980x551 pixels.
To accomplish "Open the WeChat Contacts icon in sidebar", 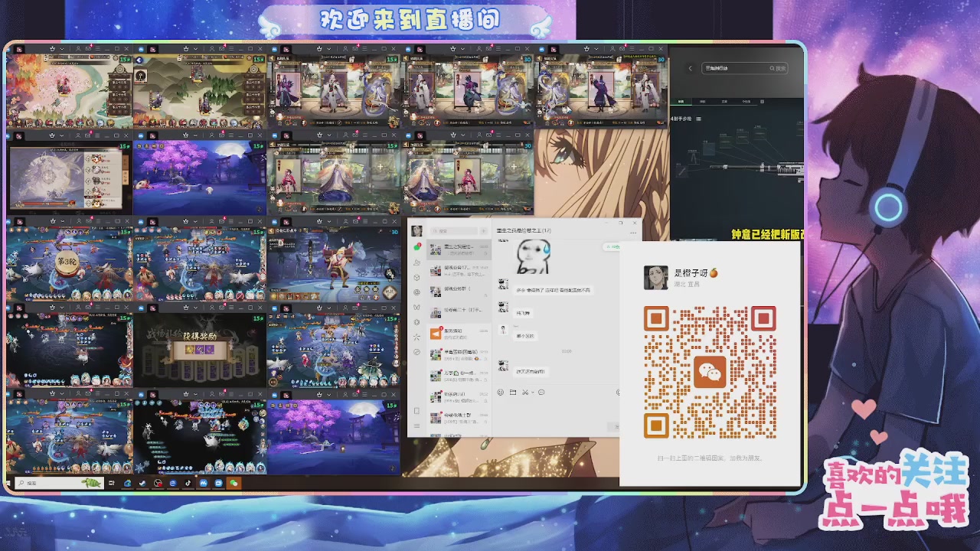I will [417, 262].
